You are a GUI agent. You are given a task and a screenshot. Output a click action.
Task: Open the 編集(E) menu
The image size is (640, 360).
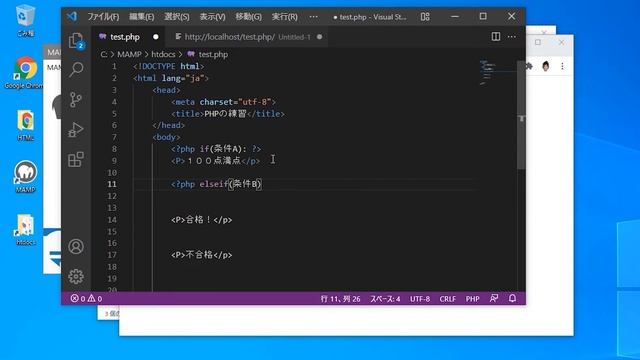tap(142, 17)
